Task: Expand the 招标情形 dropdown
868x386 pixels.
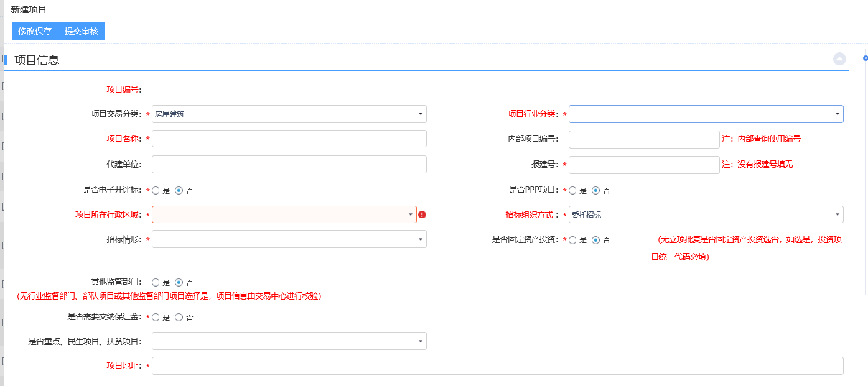Action: 289,239
